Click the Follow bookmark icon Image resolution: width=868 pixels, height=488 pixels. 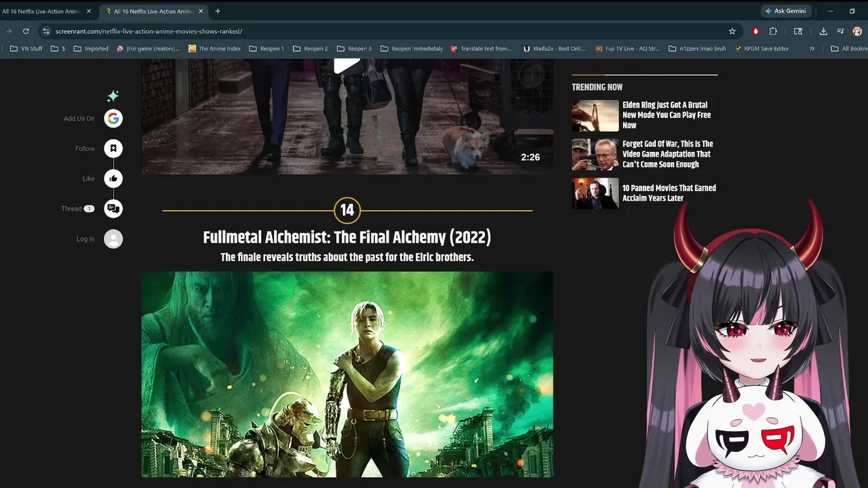click(x=113, y=148)
